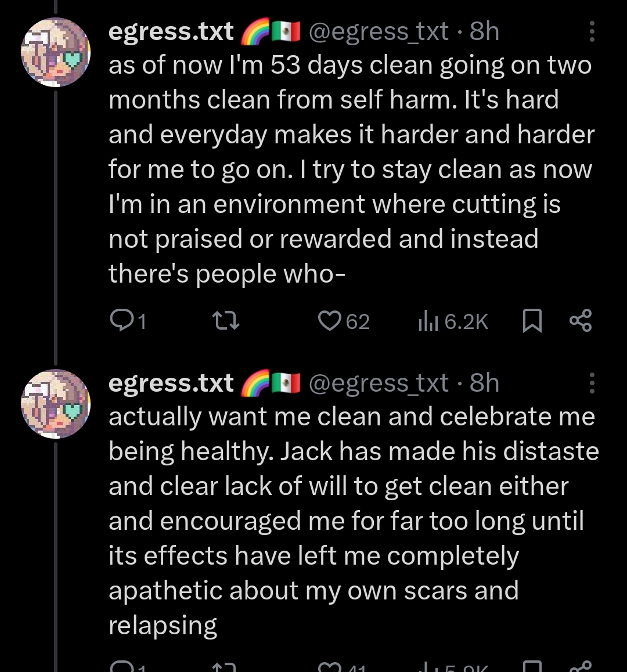Bookmark the first tweet

[532, 321]
